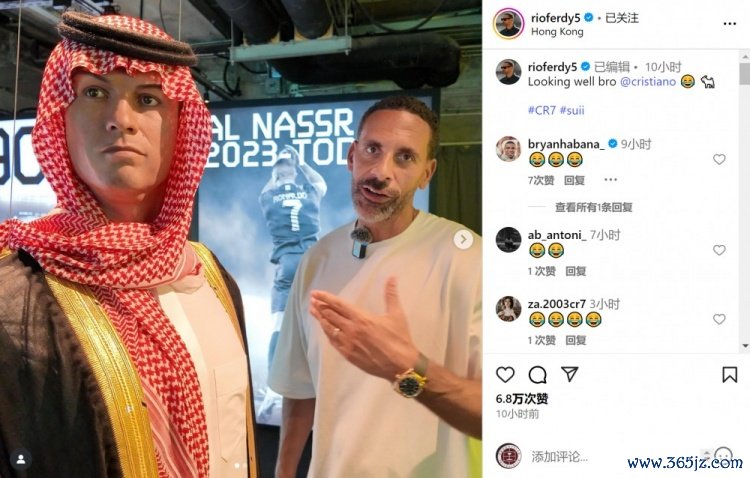Image resolution: width=750 pixels, height=478 pixels.
Task: Open the #suii hashtag
Action: tap(572, 111)
